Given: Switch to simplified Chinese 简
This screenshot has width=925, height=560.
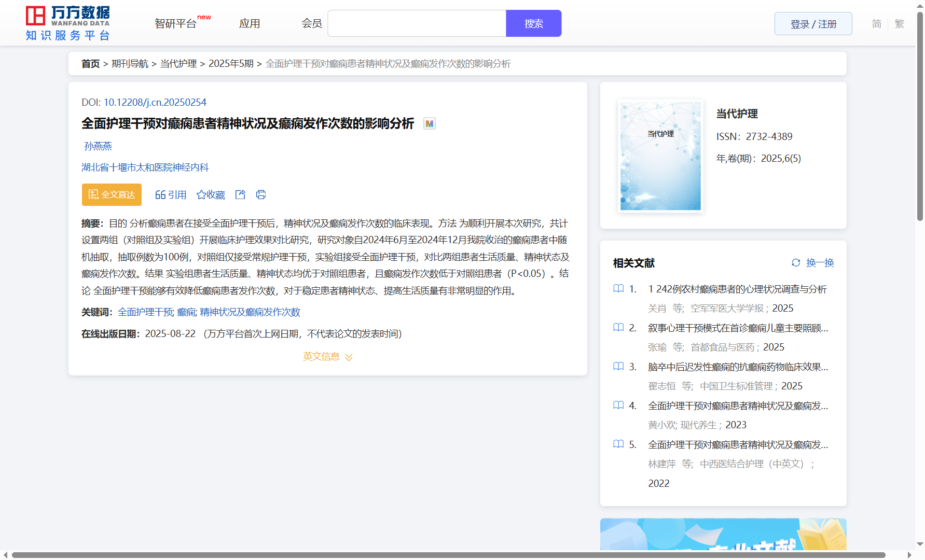Looking at the screenshot, I should coord(876,24).
